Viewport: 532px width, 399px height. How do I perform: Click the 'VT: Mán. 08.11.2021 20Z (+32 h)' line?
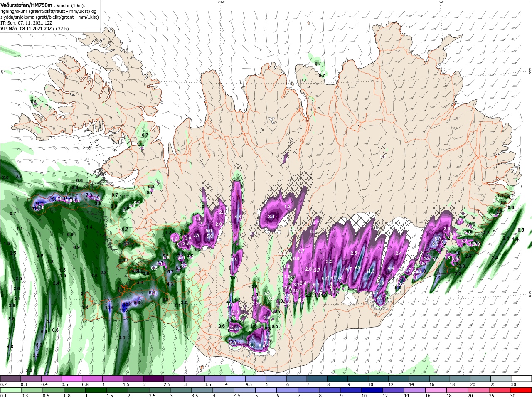tap(34, 29)
